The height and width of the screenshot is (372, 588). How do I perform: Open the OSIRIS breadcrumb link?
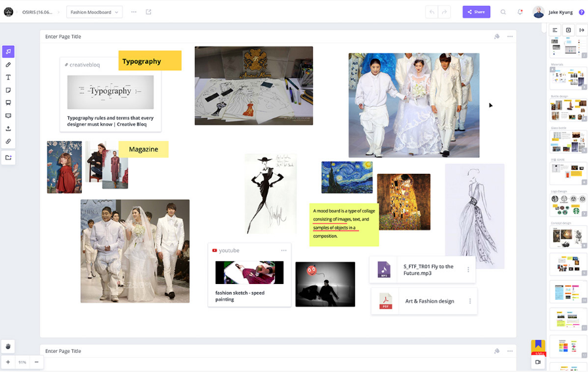coord(37,12)
